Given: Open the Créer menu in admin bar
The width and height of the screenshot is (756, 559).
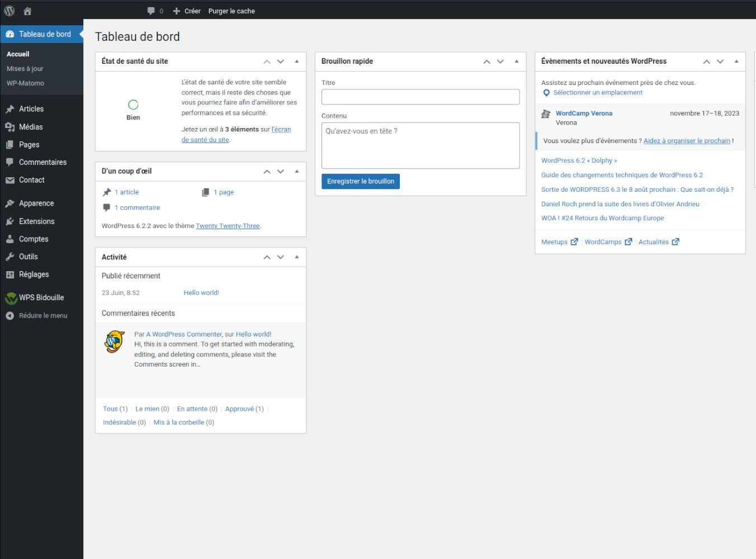Looking at the screenshot, I should (x=187, y=11).
